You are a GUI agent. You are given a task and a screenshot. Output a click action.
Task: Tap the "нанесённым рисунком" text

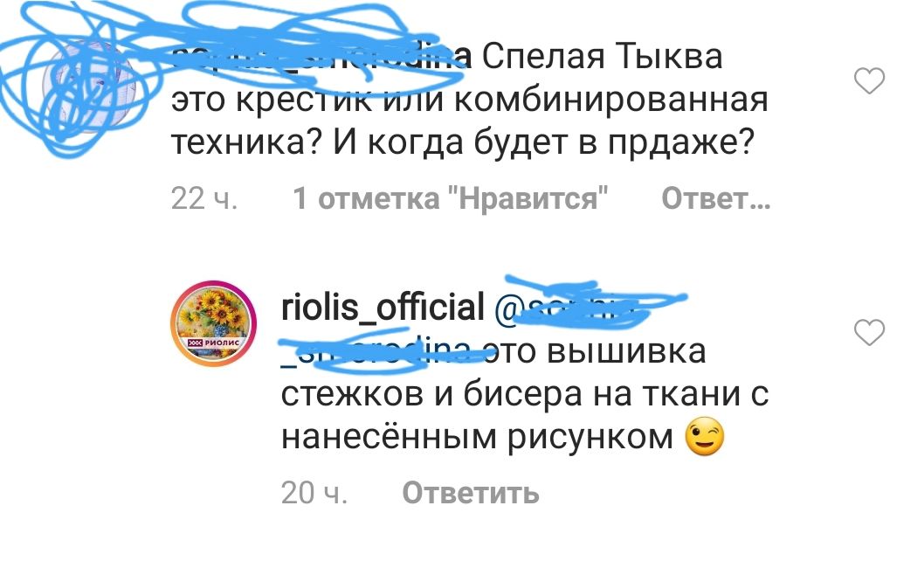tap(477, 438)
